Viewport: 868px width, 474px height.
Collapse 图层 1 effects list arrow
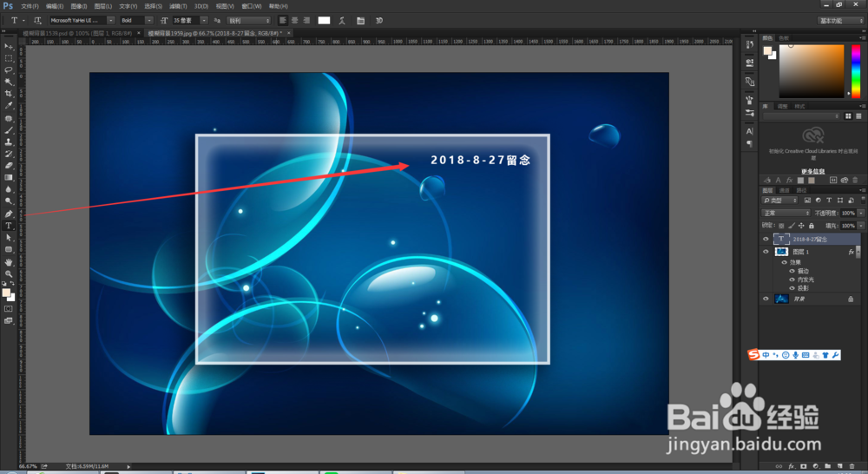pyautogui.click(x=858, y=252)
